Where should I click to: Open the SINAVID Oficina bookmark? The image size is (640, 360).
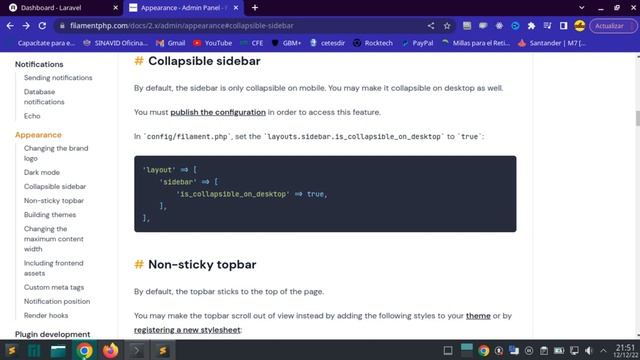[x=116, y=43]
